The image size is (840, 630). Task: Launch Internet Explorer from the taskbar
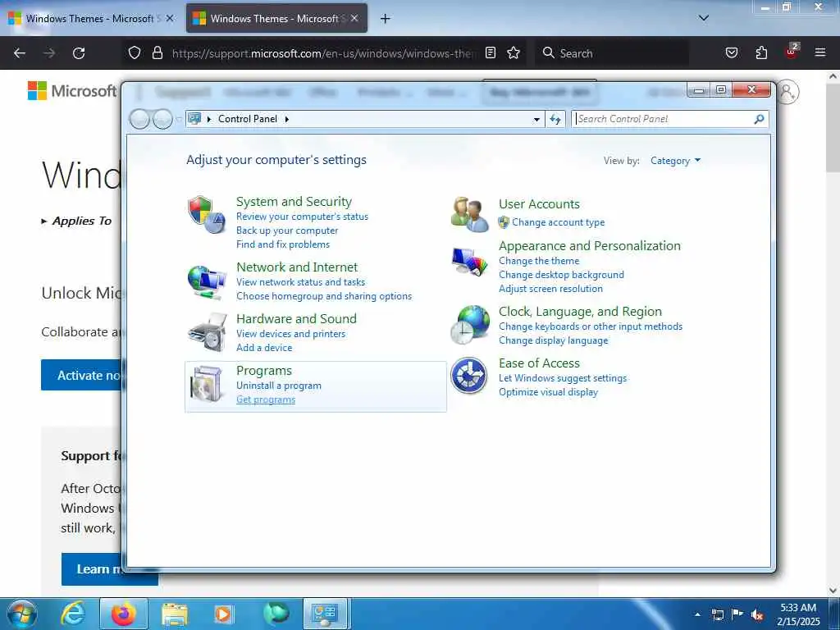click(72, 614)
